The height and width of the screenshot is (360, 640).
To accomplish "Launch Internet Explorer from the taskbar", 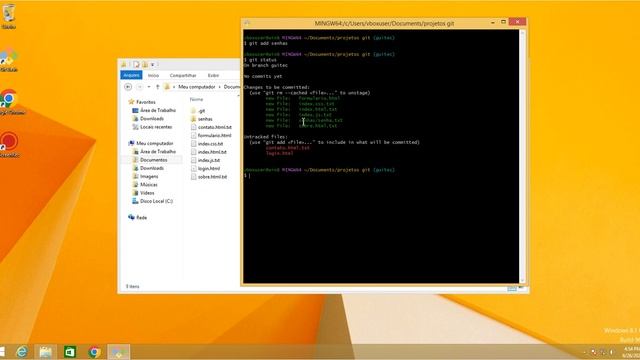I will click(x=22, y=351).
